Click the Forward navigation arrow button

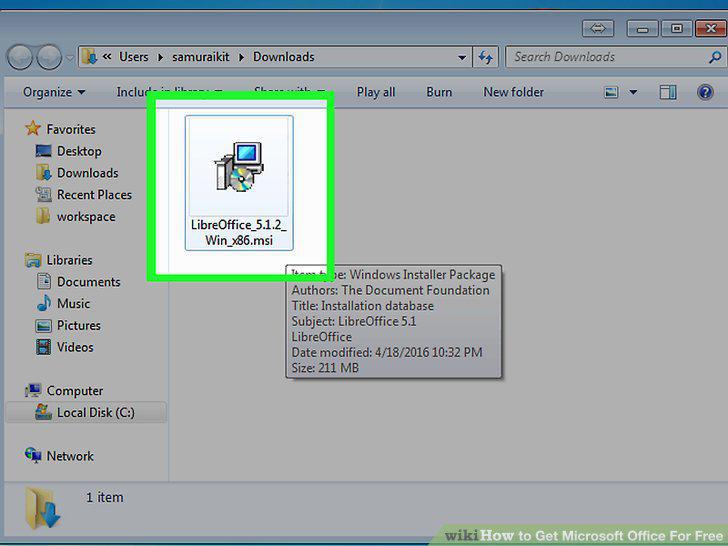tap(49, 57)
